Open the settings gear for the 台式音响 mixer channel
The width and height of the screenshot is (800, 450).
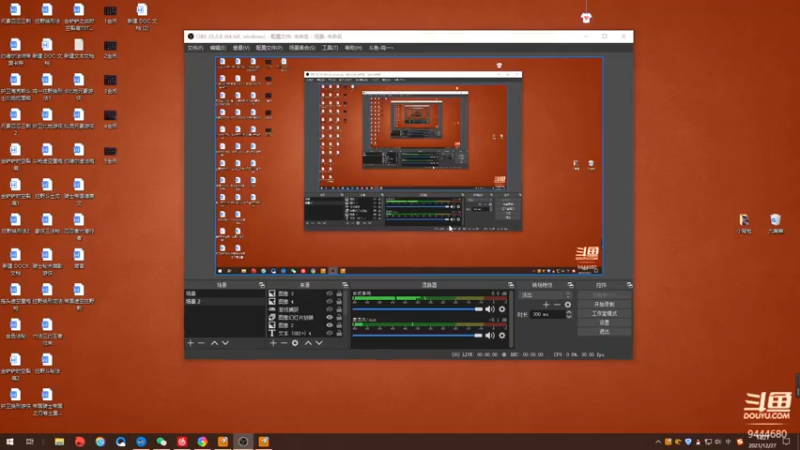502,309
